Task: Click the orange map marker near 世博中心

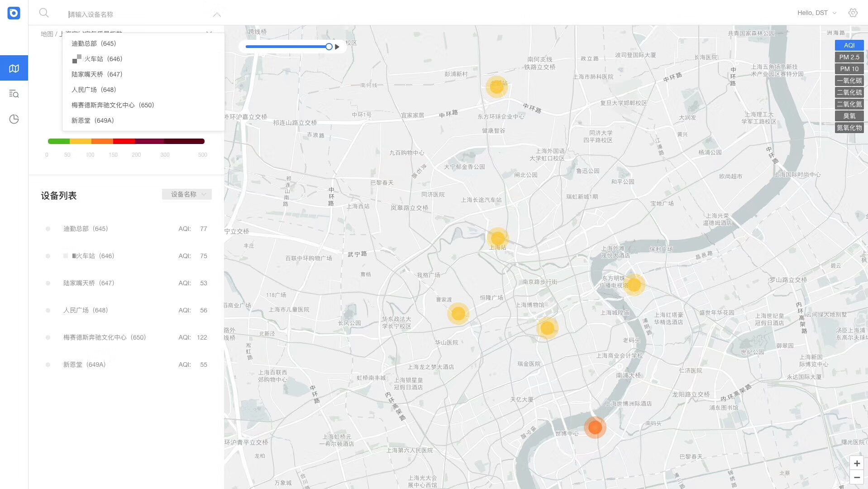Action: pos(595,427)
